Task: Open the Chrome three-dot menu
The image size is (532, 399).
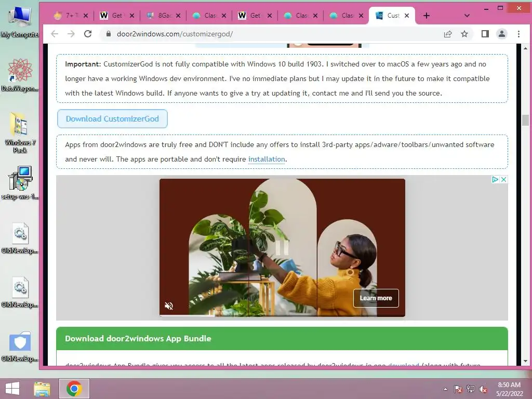Action: point(518,34)
